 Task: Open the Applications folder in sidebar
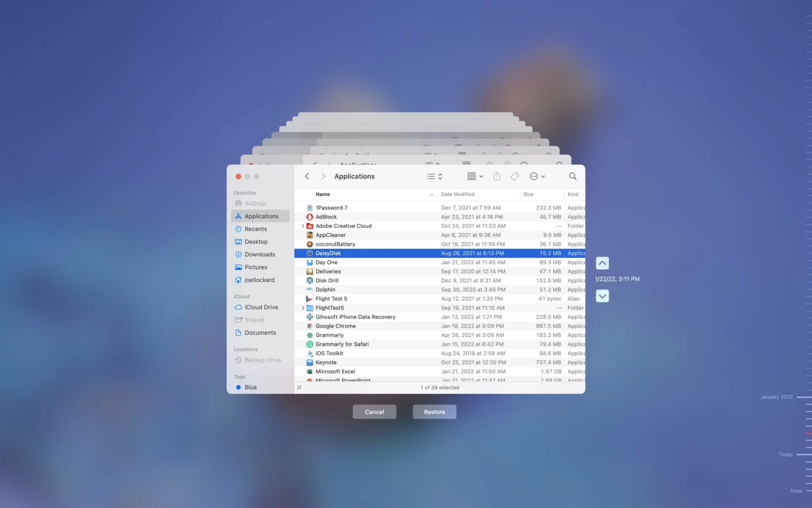262,216
